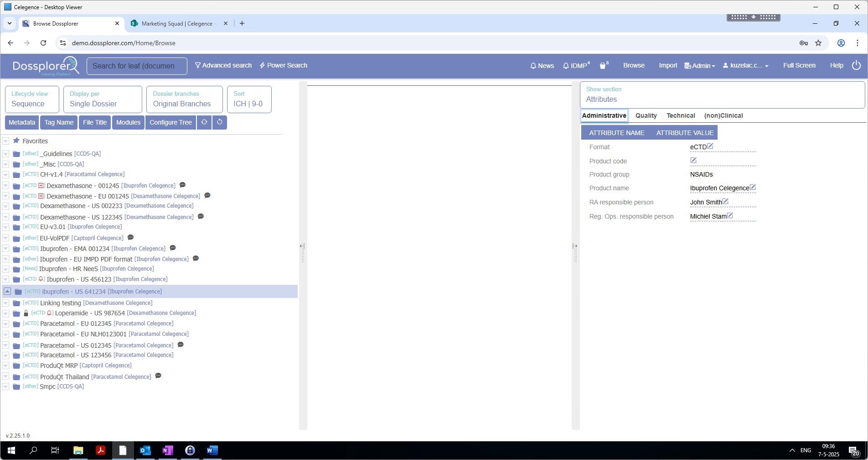Screen dimensions: 868x460
Task: Switch to the Quality tab
Action: [646, 115]
